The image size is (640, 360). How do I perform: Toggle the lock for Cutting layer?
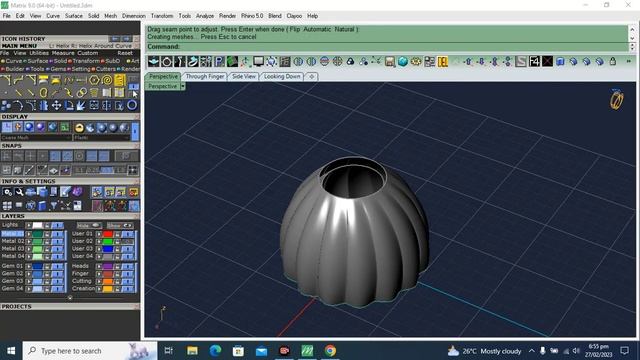click(x=117, y=281)
